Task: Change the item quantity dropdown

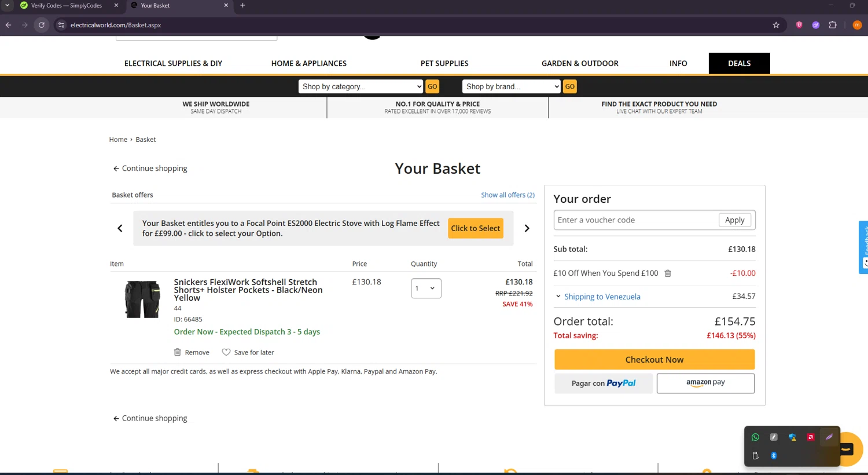Action: (426, 288)
